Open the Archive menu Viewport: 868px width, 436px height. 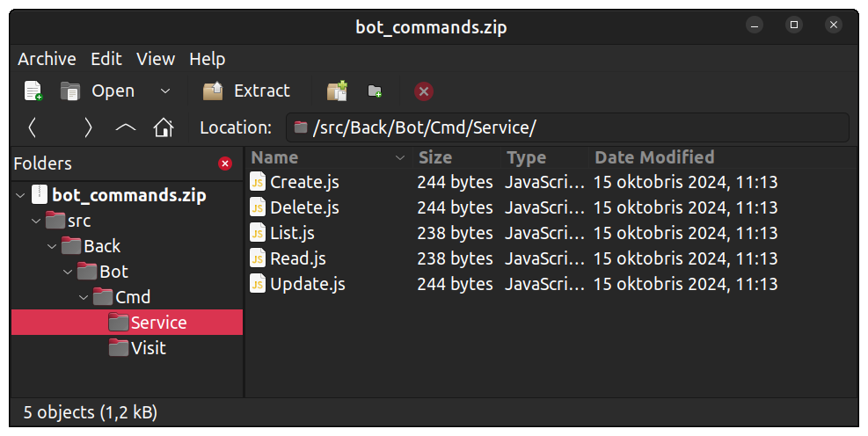coord(47,59)
